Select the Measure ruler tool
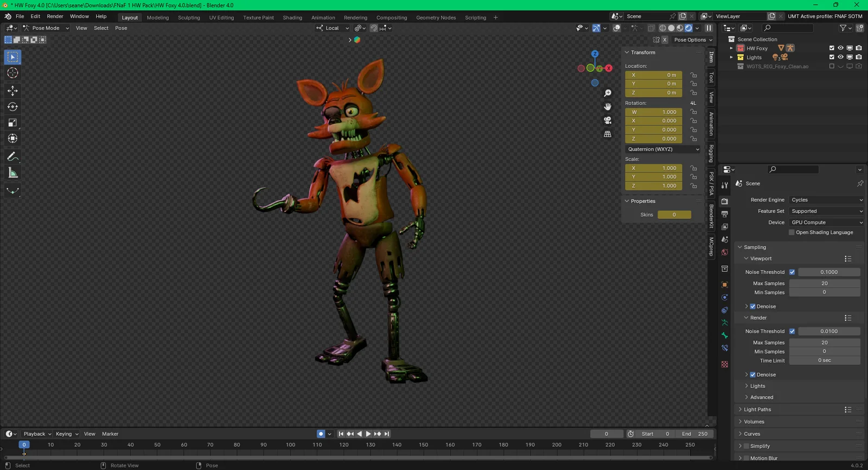Viewport: 868px width, 470px height. [12, 173]
